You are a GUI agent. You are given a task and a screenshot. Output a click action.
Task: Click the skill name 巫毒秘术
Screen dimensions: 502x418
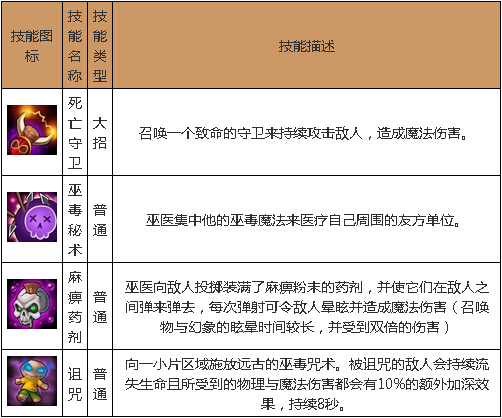[x=75, y=220]
